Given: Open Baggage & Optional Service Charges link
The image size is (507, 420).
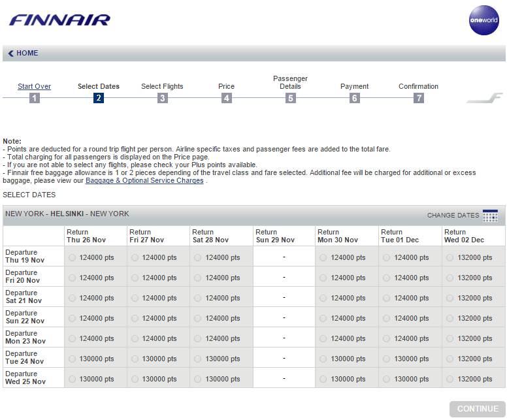Looking at the screenshot, I should tap(144, 180).
